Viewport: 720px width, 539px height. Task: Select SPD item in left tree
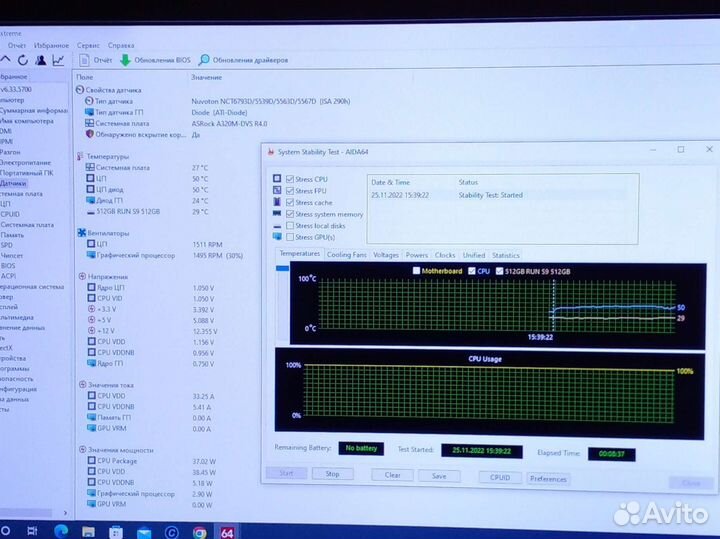6,245
